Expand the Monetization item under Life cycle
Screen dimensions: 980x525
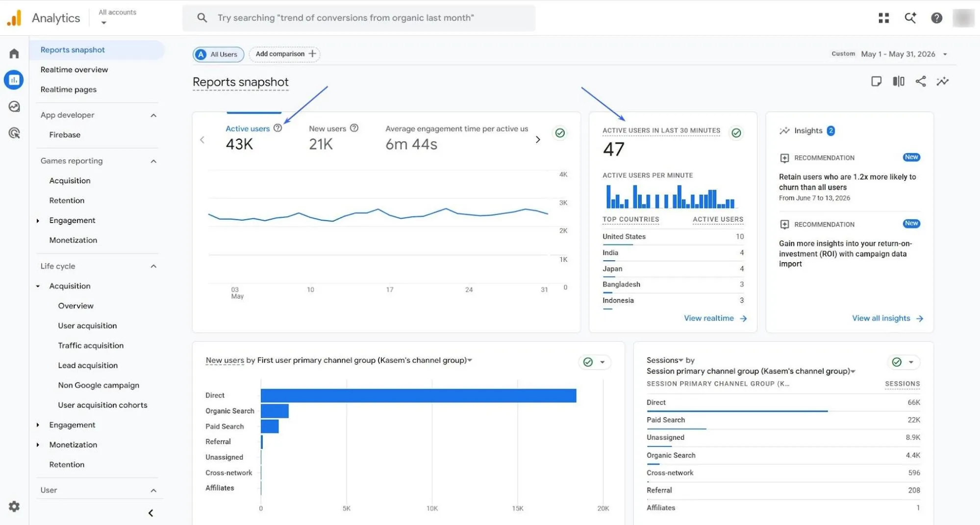point(38,445)
